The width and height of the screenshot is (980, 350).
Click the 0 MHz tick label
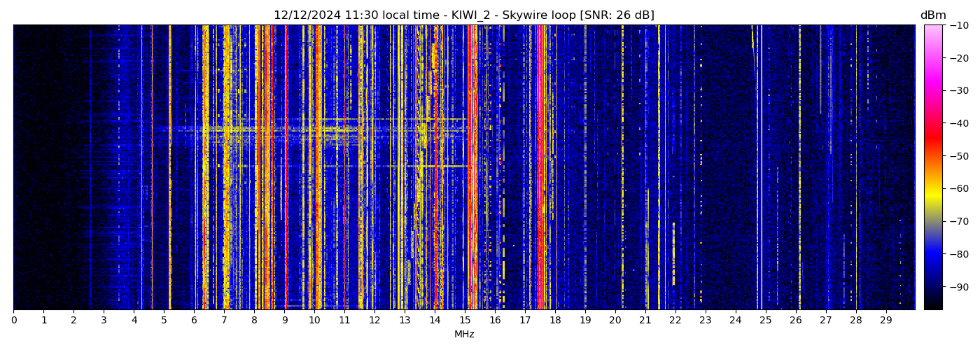[13, 321]
